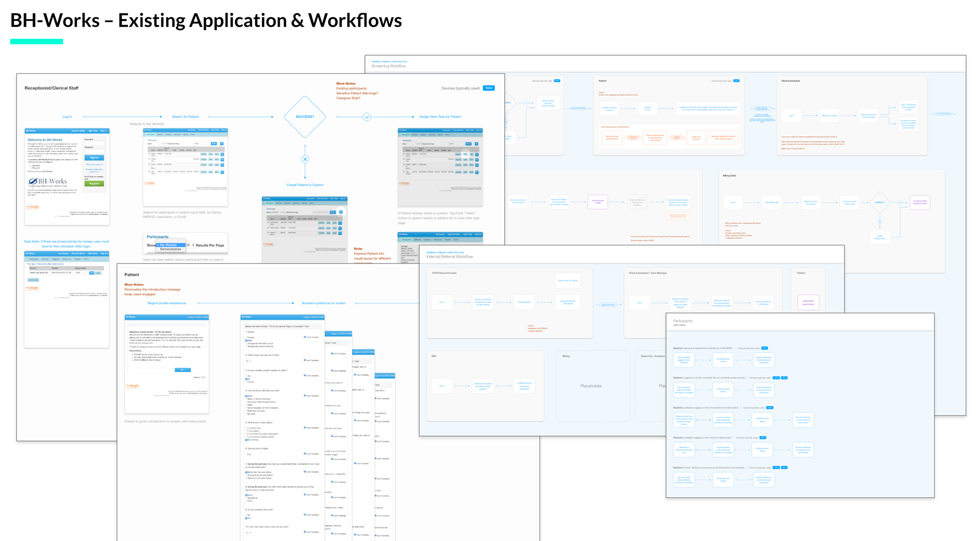Click Log In box under PCP/Clinical Provider

442,302
